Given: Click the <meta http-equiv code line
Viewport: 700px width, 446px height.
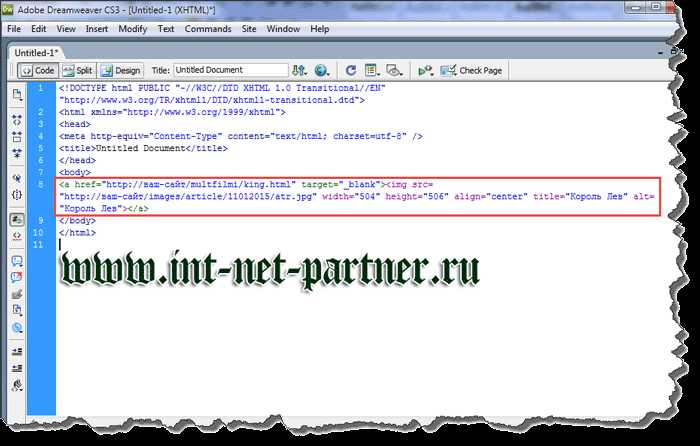Looking at the screenshot, I should (x=241, y=136).
